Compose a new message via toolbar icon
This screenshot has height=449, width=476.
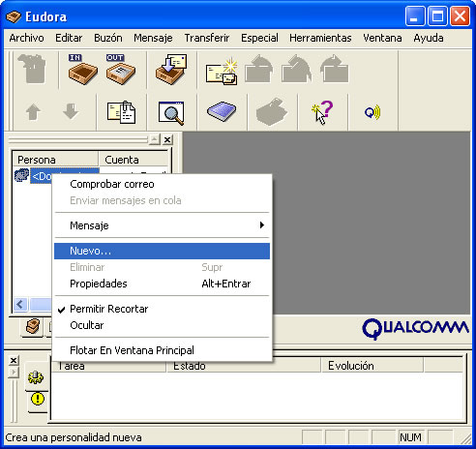coord(222,72)
